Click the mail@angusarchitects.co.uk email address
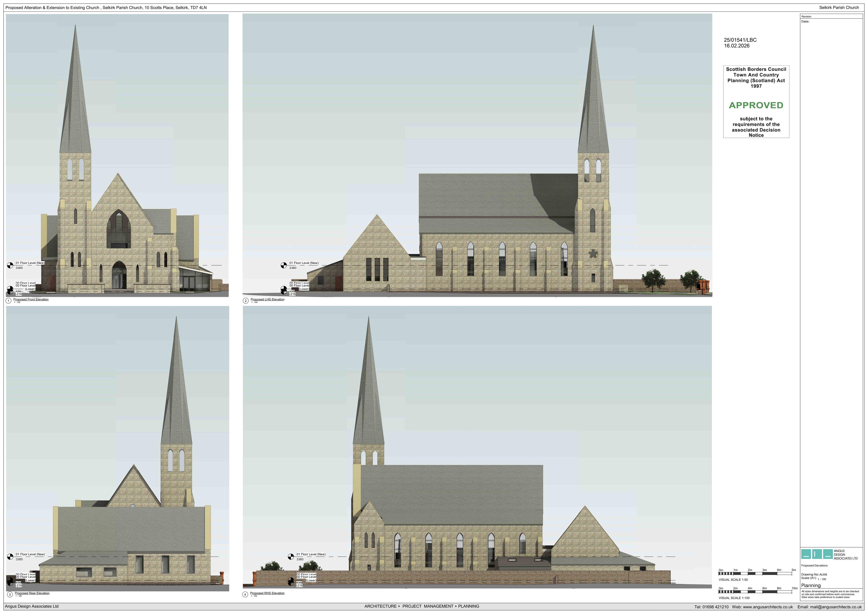Image resolution: width=868 pixels, height=614 pixels. [836, 607]
